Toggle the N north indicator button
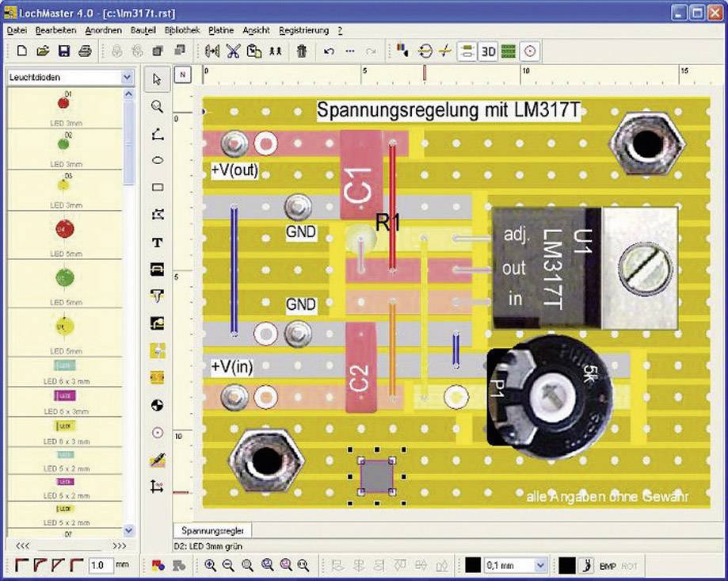 tap(182, 75)
